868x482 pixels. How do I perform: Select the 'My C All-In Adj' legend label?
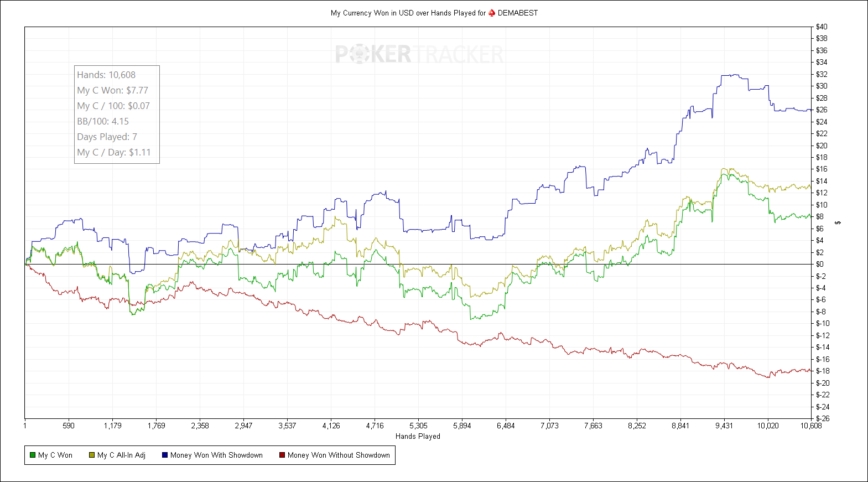(x=121, y=455)
